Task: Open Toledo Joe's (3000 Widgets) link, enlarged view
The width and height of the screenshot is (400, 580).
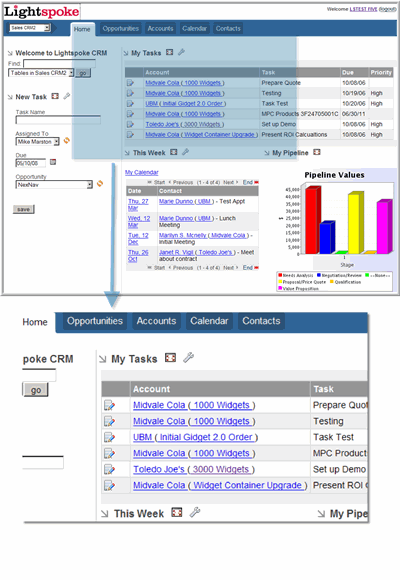Action: (x=194, y=469)
